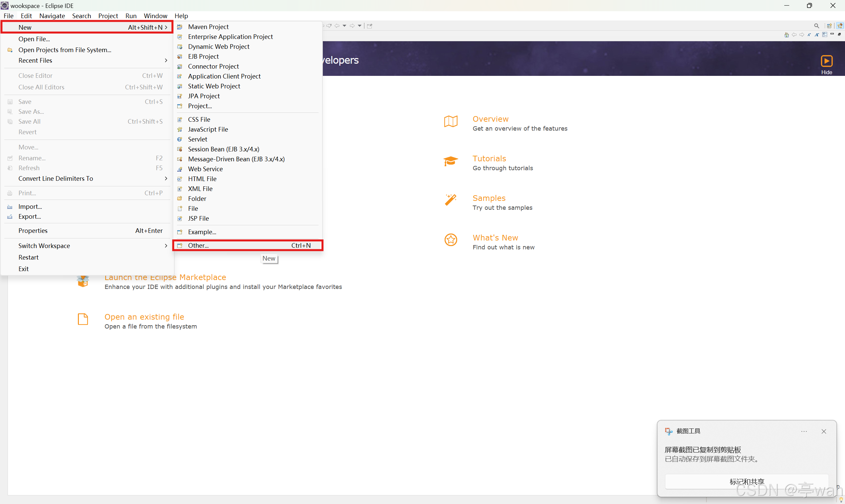This screenshot has height=504, width=845.
Task: Click the Pin Editor toolbar icon
Action: (370, 26)
